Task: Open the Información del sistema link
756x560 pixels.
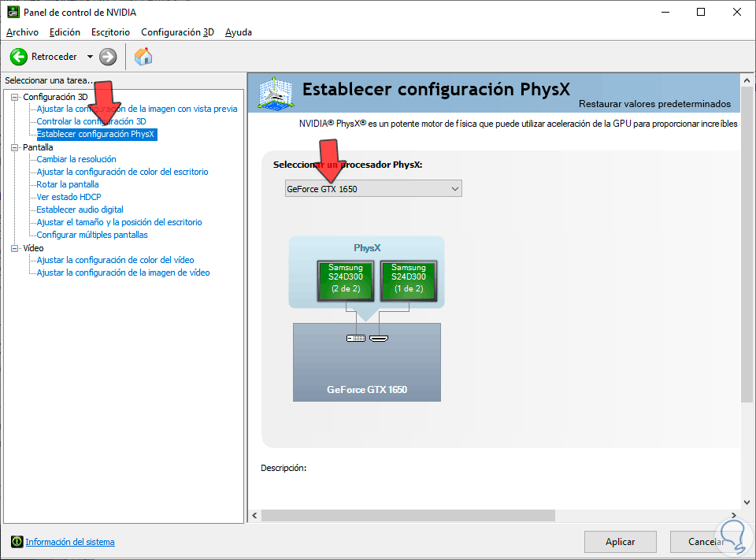Action: click(x=70, y=542)
